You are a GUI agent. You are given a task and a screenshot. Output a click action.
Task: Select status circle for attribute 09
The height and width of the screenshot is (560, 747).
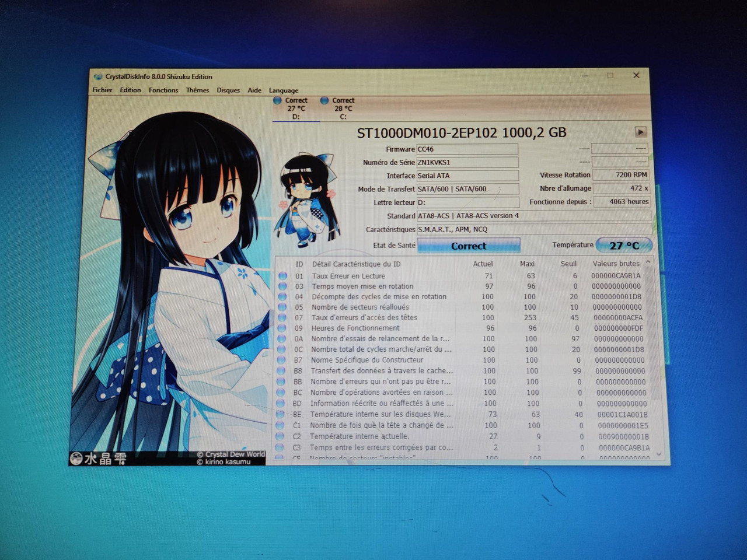(282, 328)
